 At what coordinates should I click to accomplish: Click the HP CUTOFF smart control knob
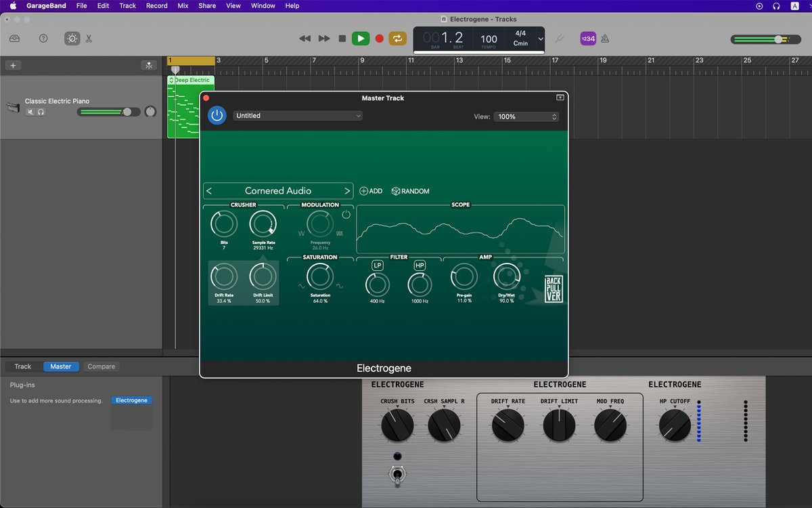click(675, 425)
